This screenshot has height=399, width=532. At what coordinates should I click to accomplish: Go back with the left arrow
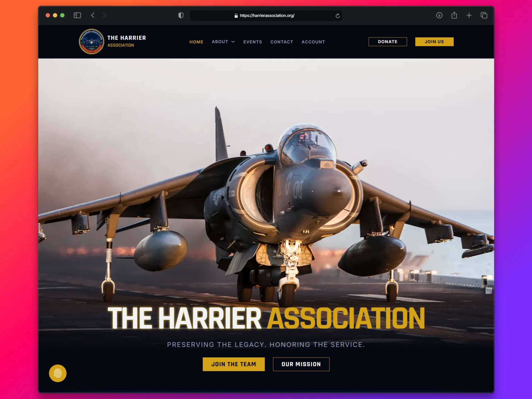click(93, 16)
